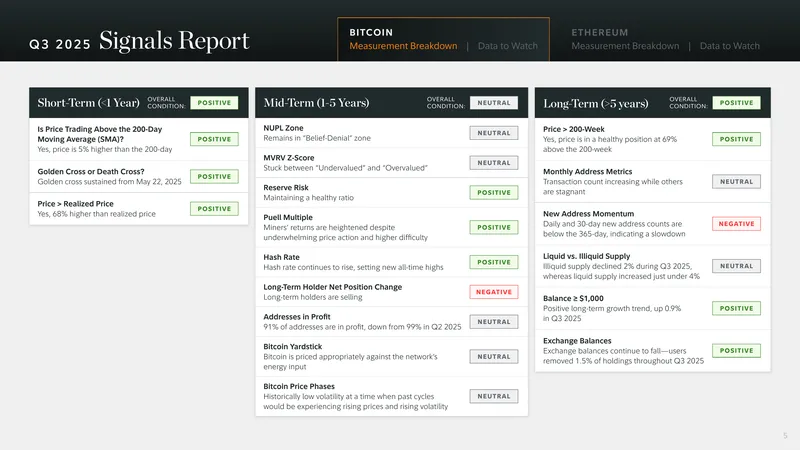Click NEUTRAL badge for Addresses in Profit
Viewport: 800px width, 450px height.
(494, 321)
